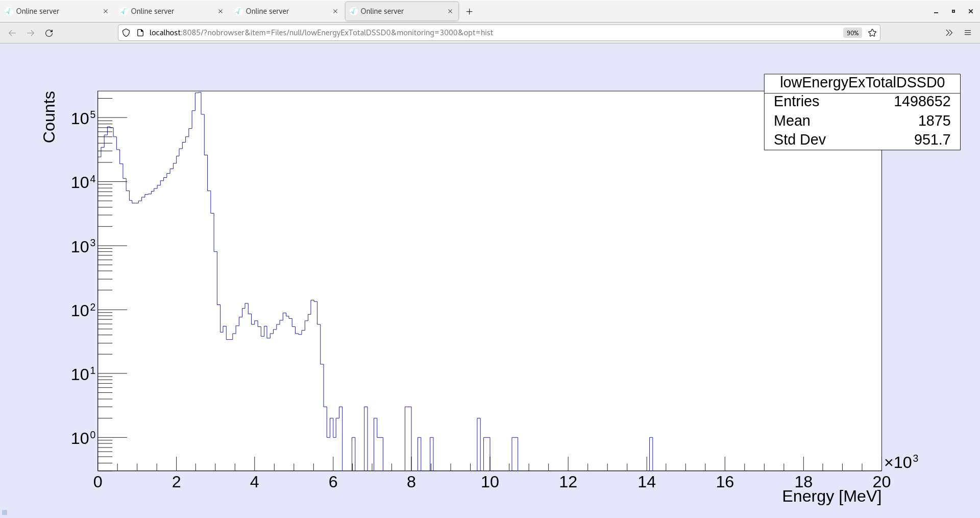Maximize the browser window

tap(953, 11)
